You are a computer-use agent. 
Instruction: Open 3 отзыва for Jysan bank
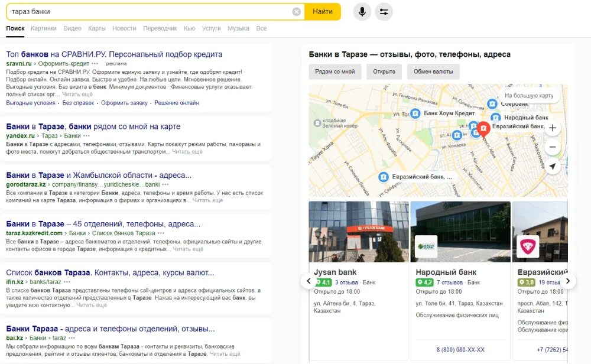[346, 282]
